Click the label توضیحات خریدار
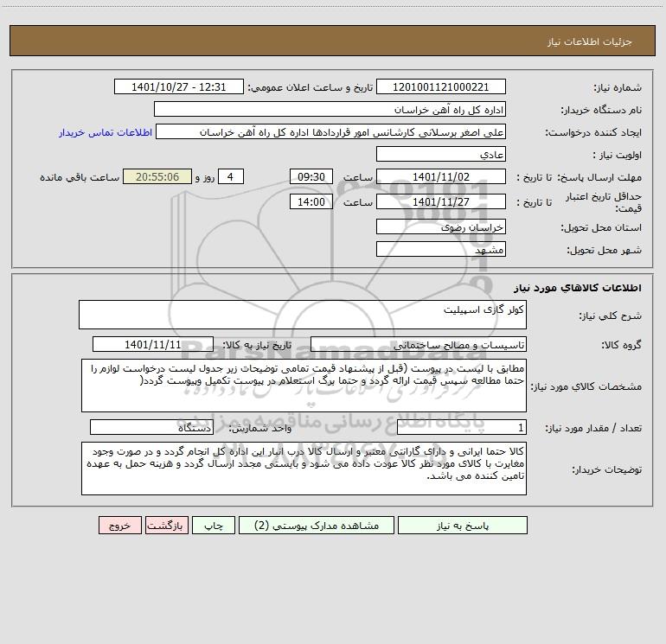Screen dimensions: 666x644 pos(607,470)
